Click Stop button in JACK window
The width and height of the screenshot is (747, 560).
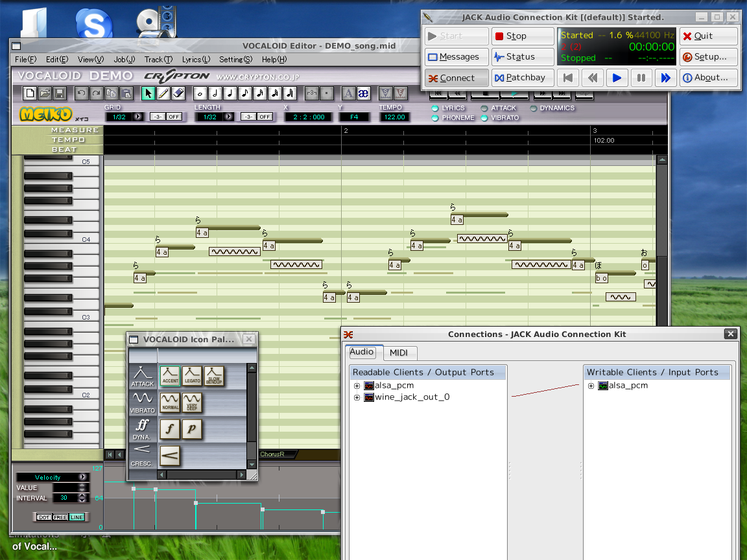[523, 36]
